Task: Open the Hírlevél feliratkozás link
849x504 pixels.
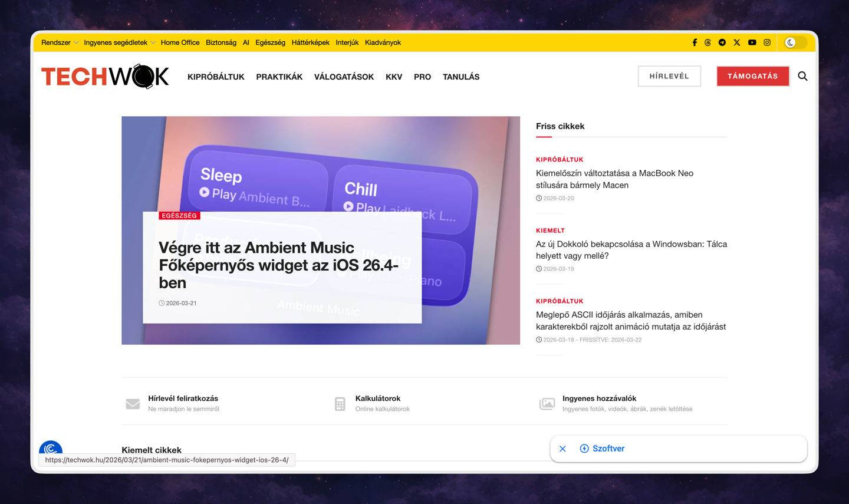Action: pyautogui.click(x=183, y=398)
